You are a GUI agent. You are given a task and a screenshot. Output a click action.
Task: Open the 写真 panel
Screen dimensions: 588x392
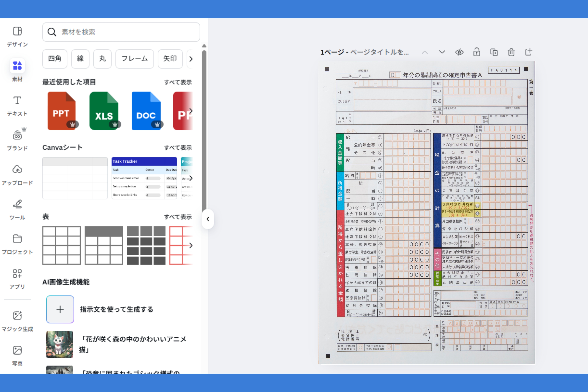pos(17,356)
